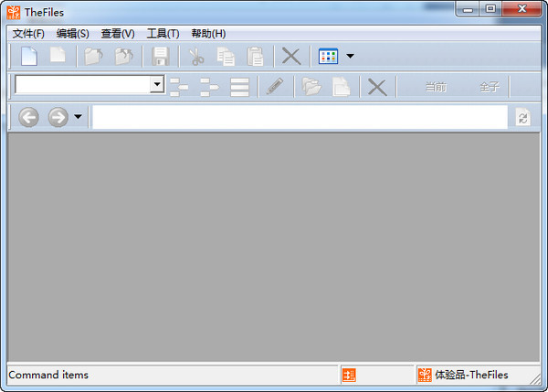Open the navigation history dropdown arrow
Image resolution: width=548 pixels, height=392 pixels.
point(78,116)
